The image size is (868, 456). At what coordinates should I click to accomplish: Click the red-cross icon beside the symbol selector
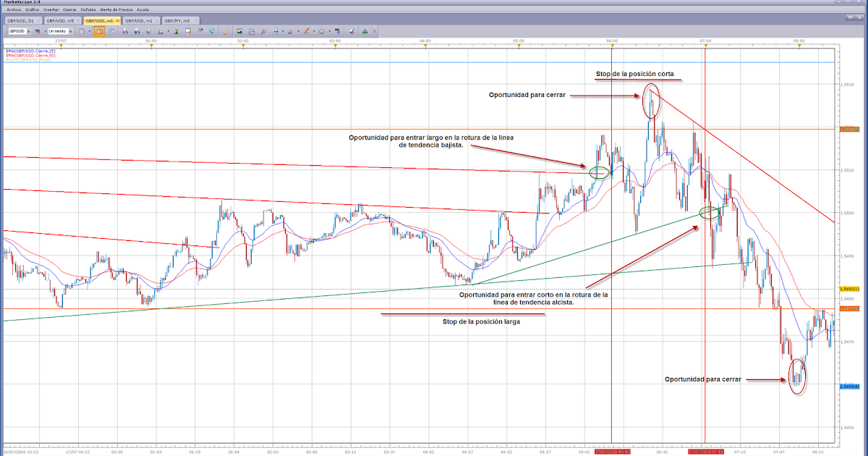pyautogui.click(x=37, y=31)
